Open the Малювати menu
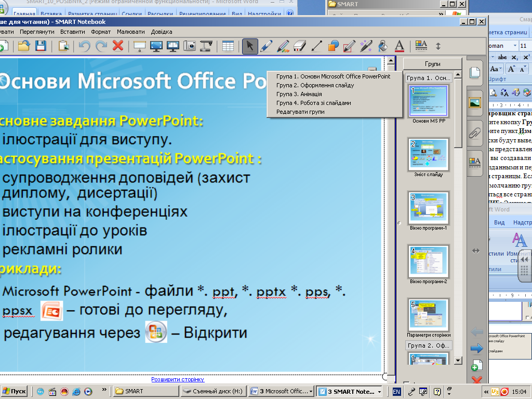Image resolution: width=532 pixels, height=399 pixels. coord(130,32)
